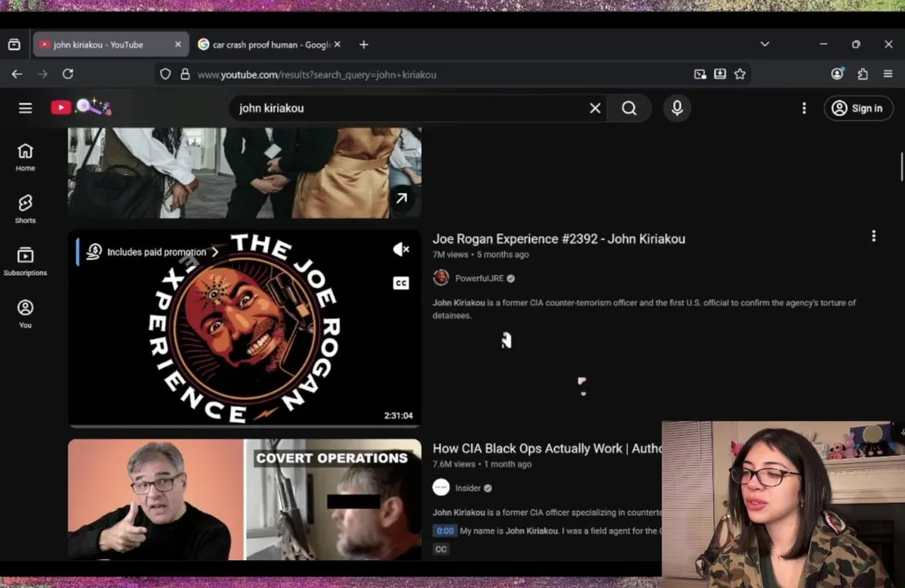Expand the Includes paid promotion notice

coord(152,252)
